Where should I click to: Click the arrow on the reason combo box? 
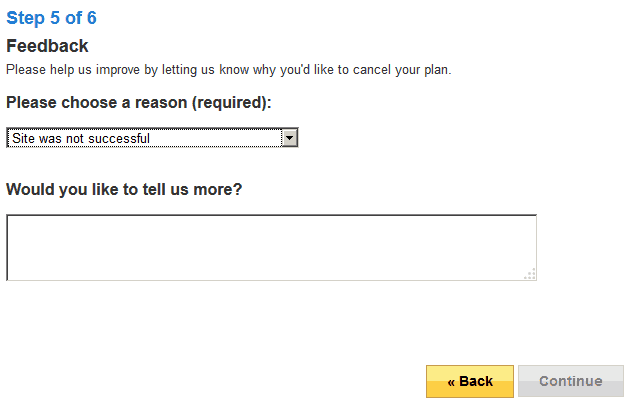pyautogui.click(x=289, y=138)
